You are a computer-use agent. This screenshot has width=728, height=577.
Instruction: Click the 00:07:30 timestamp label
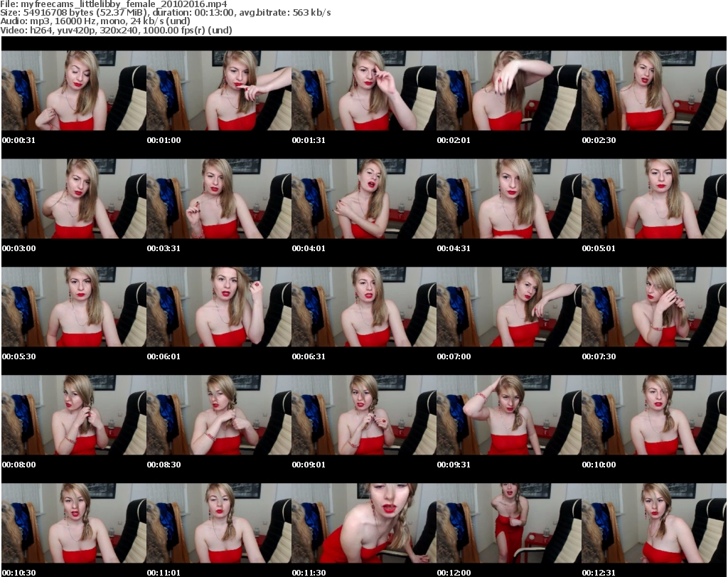click(599, 356)
